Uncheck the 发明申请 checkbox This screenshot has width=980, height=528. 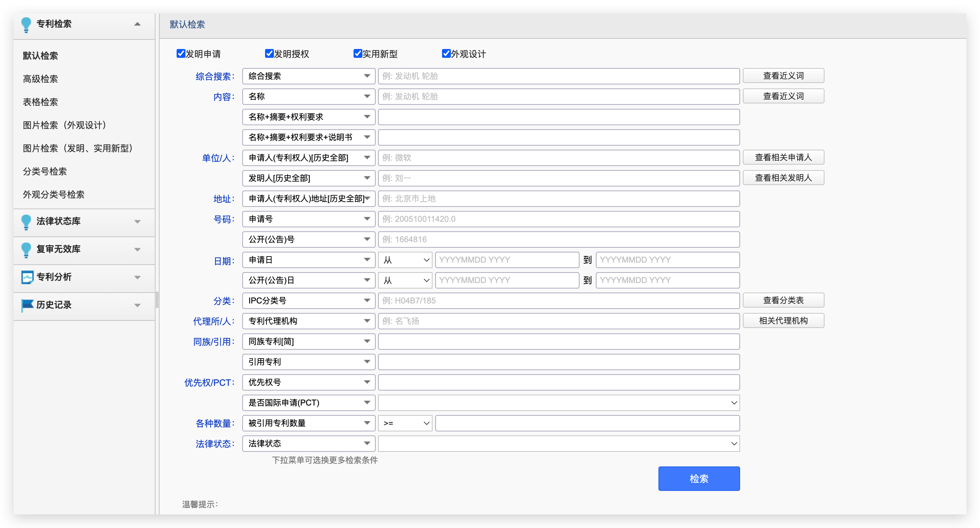181,54
